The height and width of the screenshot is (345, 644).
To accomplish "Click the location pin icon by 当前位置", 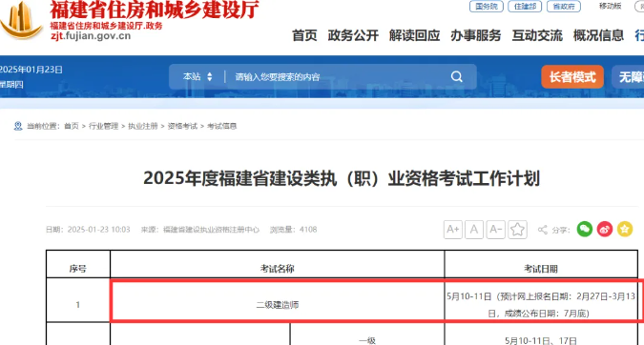I will (x=18, y=126).
